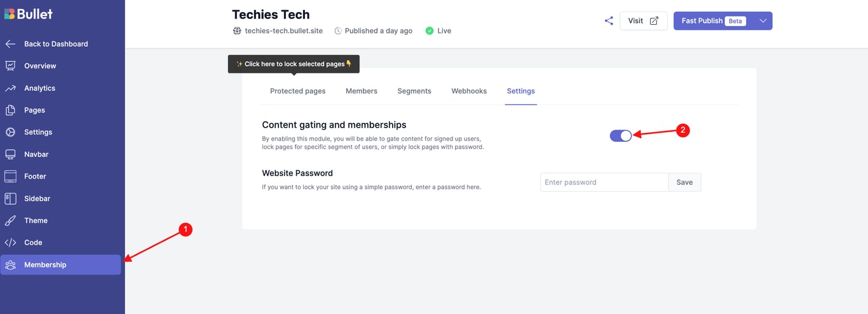Image resolution: width=868 pixels, height=314 pixels.
Task: Open the Members tab
Action: click(x=362, y=91)
